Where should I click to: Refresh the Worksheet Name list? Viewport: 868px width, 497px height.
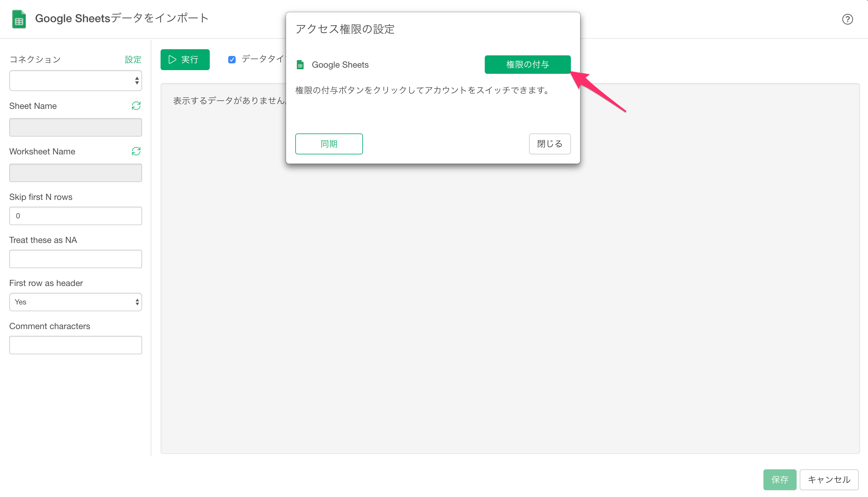point(136,151)
